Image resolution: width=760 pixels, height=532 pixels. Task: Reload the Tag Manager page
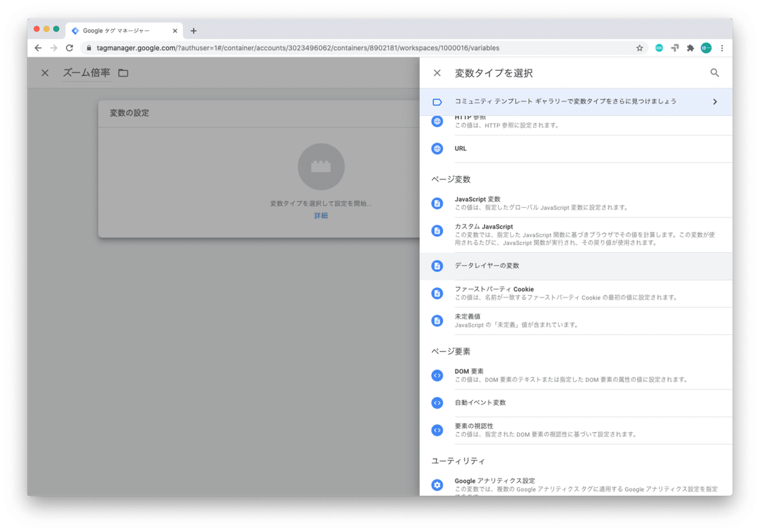pos(70,48)
